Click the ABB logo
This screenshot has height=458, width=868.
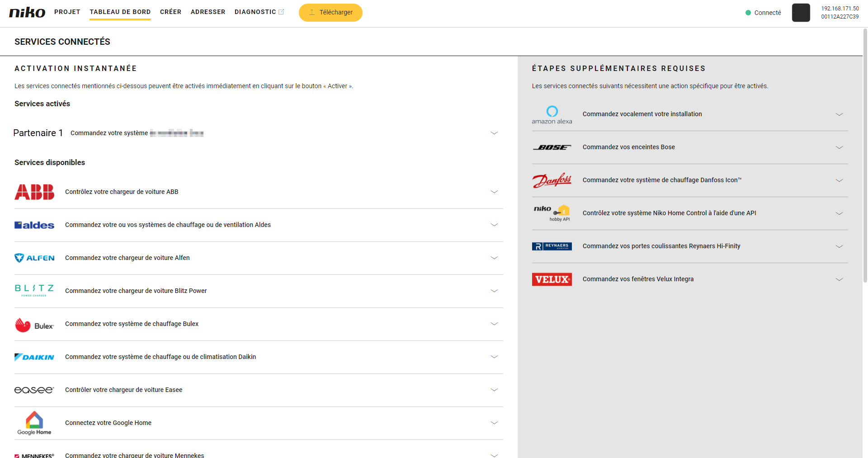pyautogui.click(x=34, y=192)
